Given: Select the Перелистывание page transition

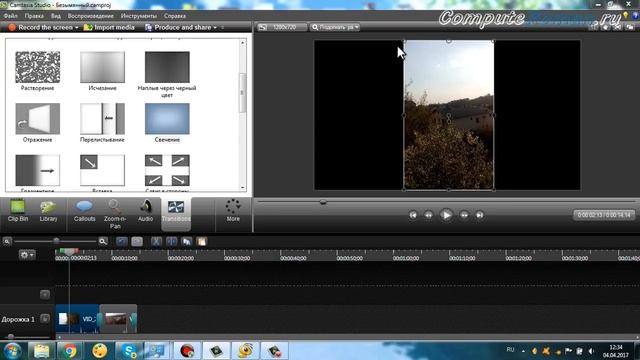Looking at the screenshot, I should pos(102,119).
